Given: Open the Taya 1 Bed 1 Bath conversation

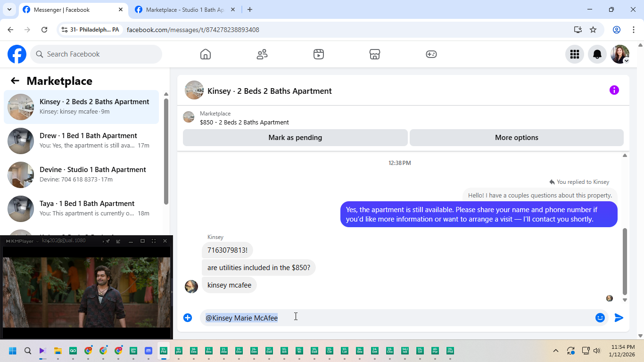Looking at the screenshot, I should point(82,209).
